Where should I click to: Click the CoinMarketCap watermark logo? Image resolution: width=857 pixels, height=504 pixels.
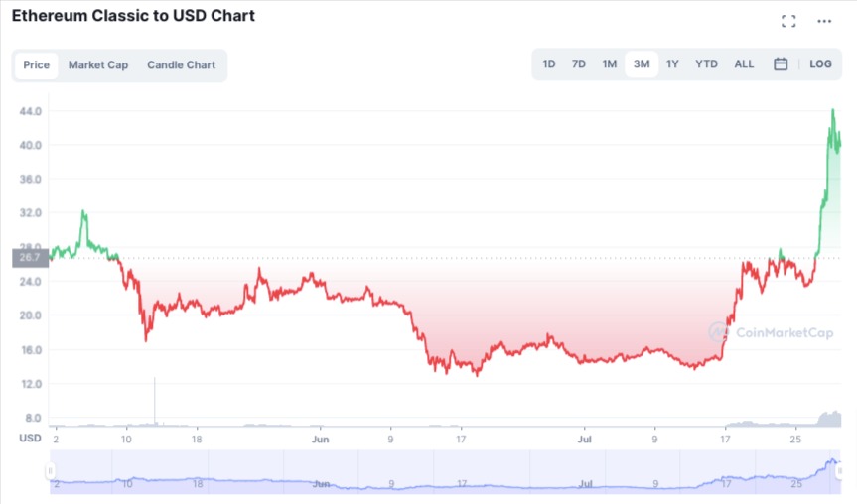771,332
